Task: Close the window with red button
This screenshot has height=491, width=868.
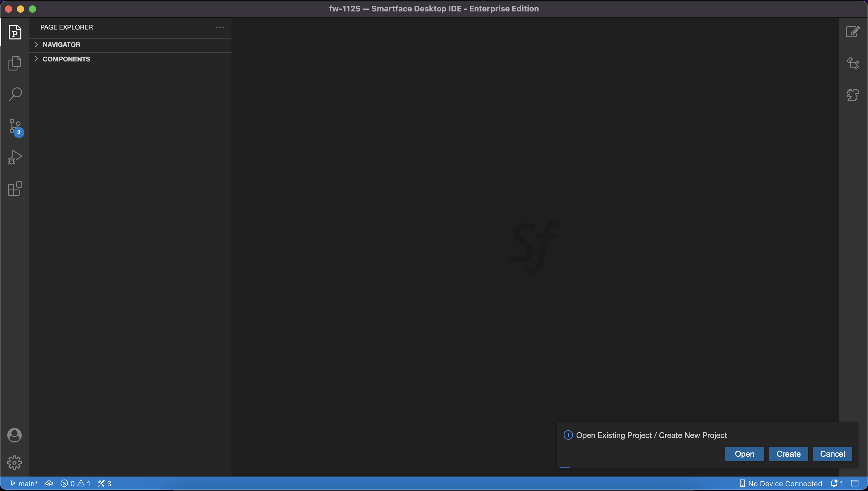Action: coord(8,9)
